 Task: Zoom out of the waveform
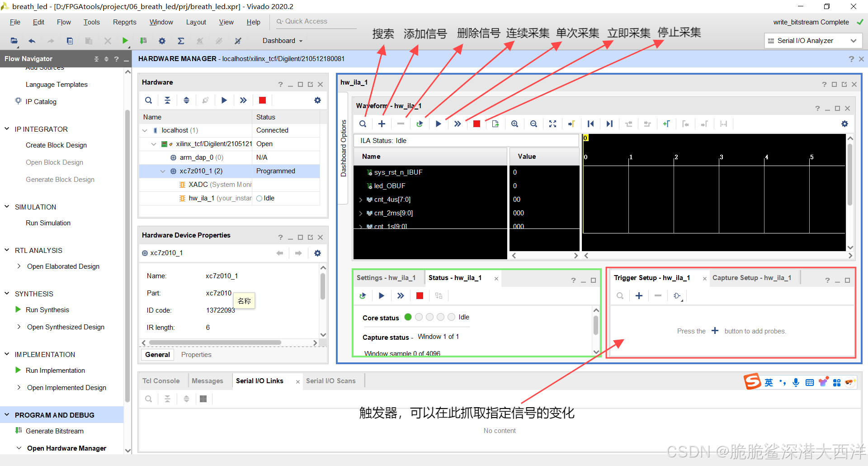(533, 124)
